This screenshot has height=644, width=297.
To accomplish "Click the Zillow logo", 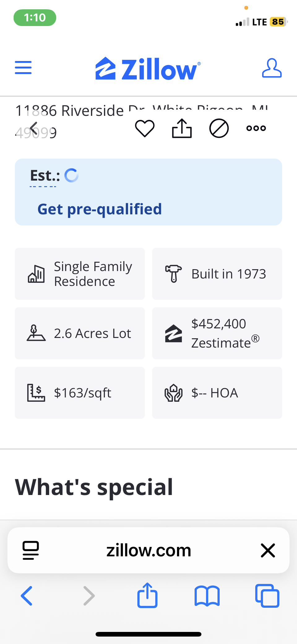I will coord(148,69).
